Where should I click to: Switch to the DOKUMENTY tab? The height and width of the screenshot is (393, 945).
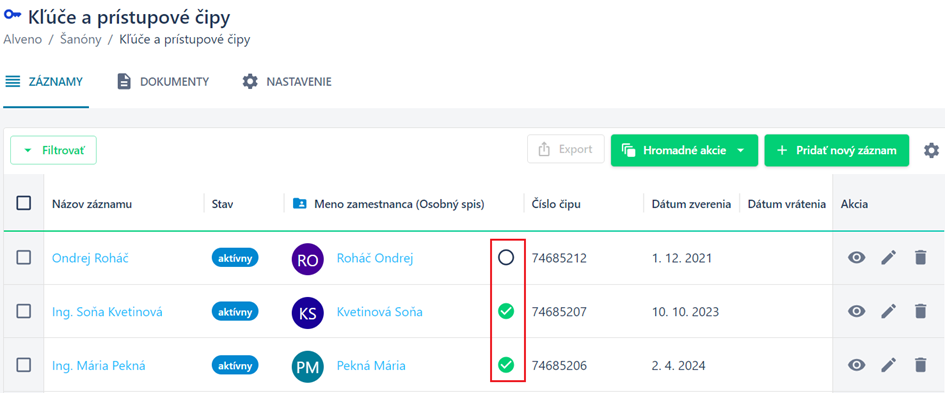coord(163,81)
